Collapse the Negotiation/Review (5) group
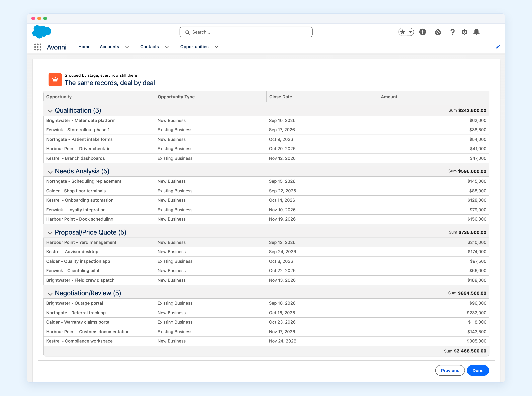 [x=50, y=294]
